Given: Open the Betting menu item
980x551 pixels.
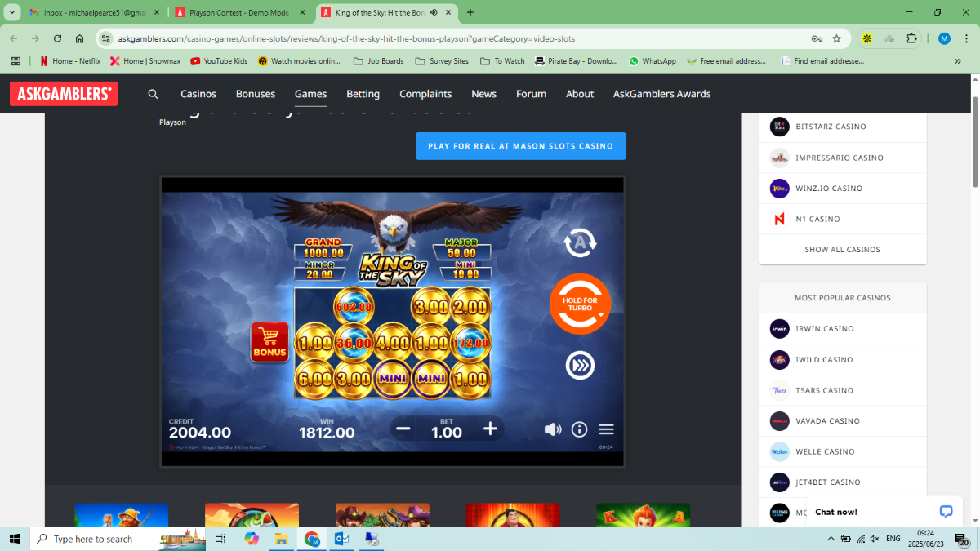Looking at the screenshot, I should click(363, 94).
